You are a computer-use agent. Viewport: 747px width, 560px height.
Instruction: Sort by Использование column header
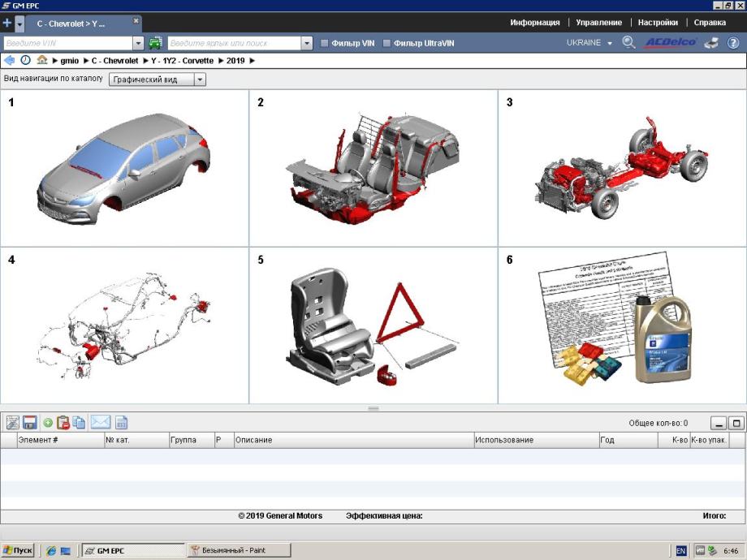[x=537, y=440]
